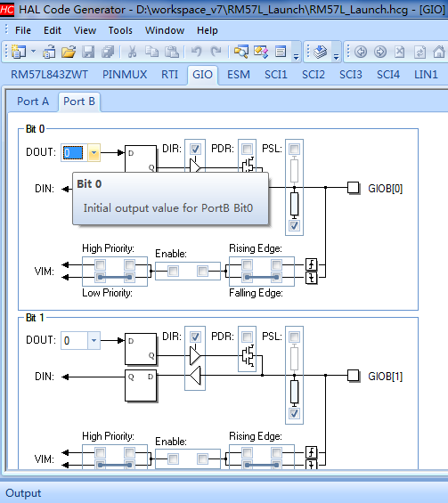This screenshot has width=448, height=503.
Task: Click the Home icon in navigation toolbar
Action: pyautogui.click(x=439, y=52)
